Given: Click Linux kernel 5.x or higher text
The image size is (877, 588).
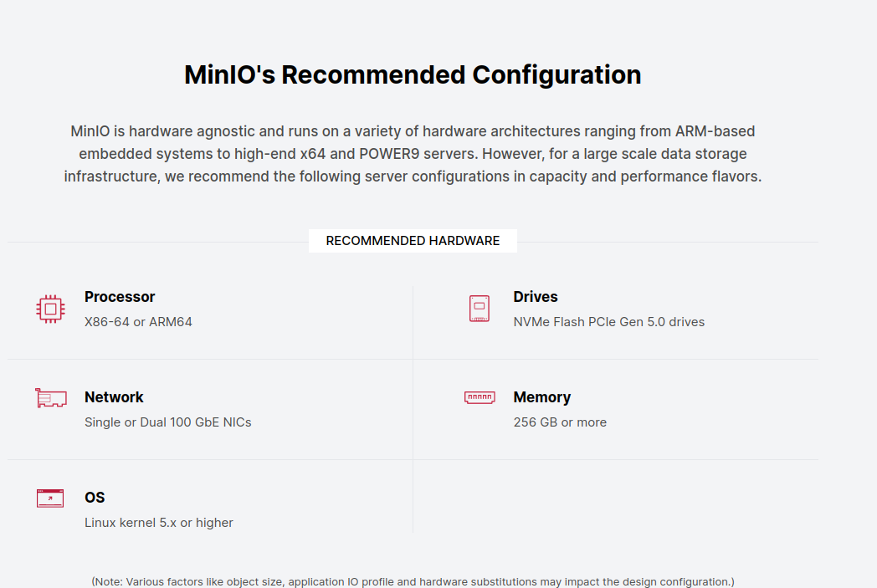Looking at the screenshot, I should point(159,523).
